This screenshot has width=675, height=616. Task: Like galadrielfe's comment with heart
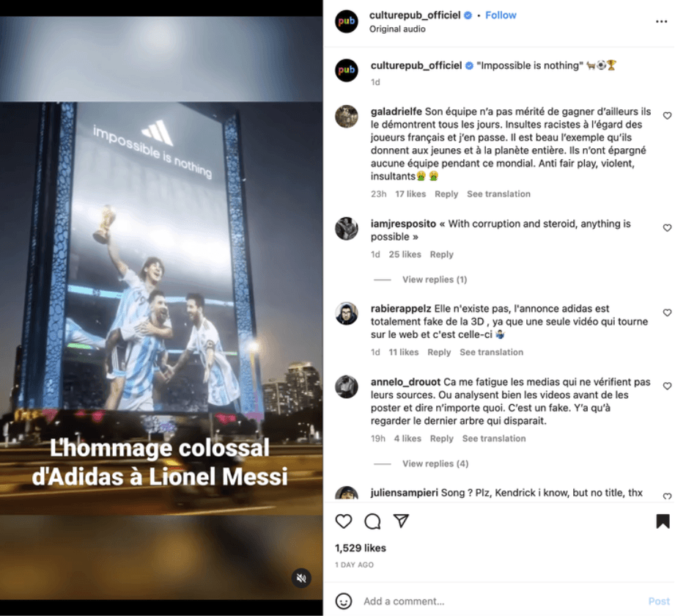pos(667,115)
